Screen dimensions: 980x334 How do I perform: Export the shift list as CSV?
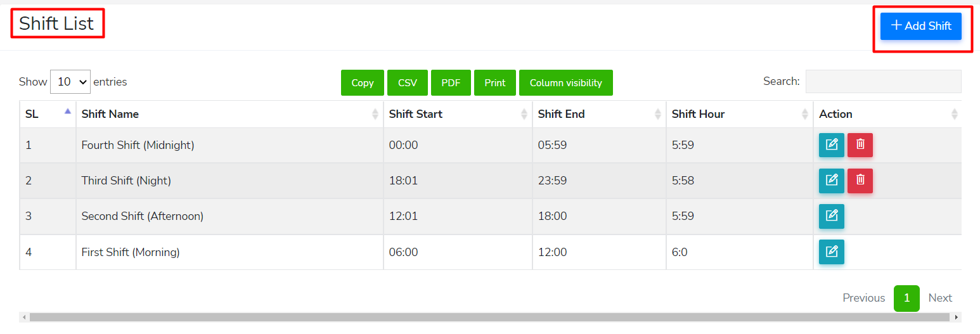point(407,83)
